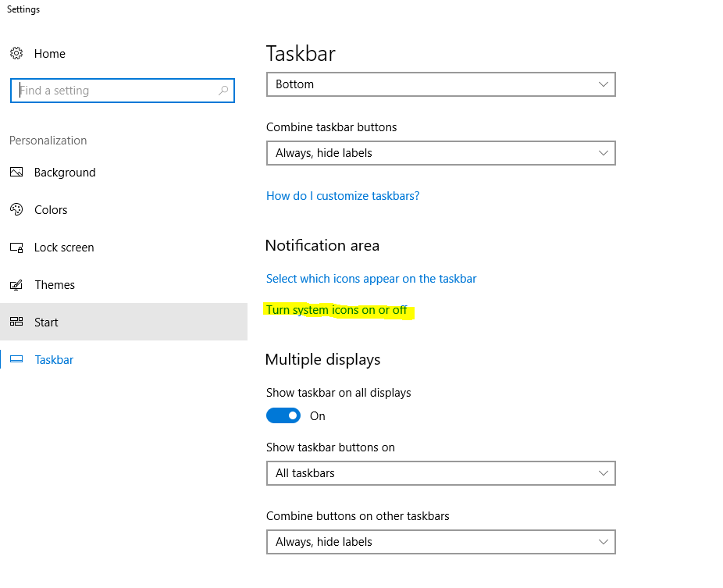The height and width of the screenshot is (588, 723).
Task: Click Select which icons appear on the taskbar
Action: (371, 278)
